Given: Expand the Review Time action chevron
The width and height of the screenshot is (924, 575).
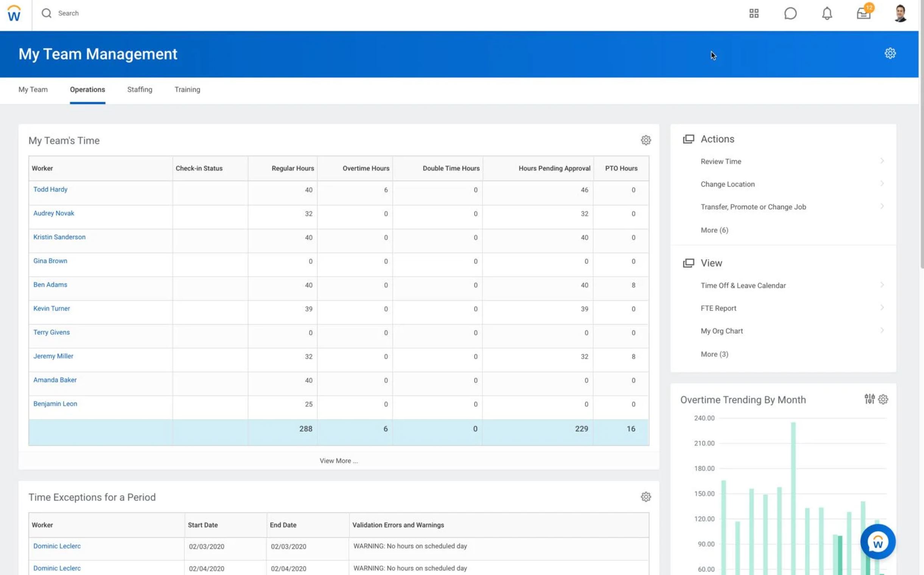Looking at the screenshot, I should [882, 161].
